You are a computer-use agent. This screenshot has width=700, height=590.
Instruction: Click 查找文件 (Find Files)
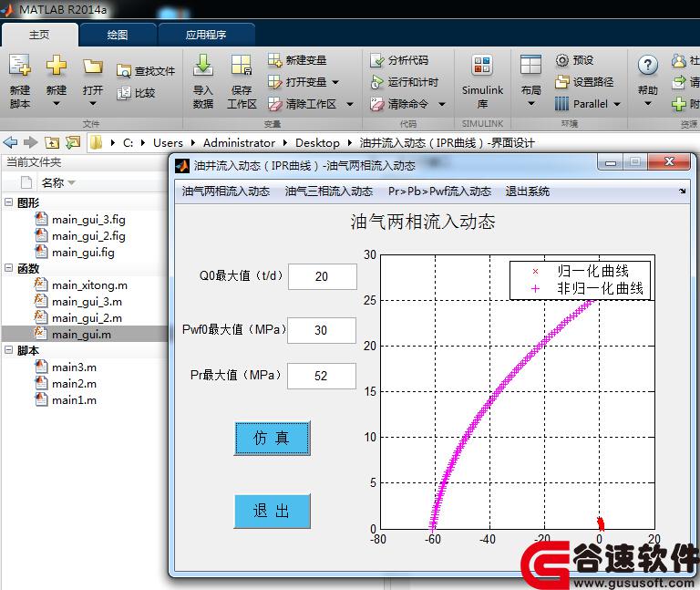point(146,70)
